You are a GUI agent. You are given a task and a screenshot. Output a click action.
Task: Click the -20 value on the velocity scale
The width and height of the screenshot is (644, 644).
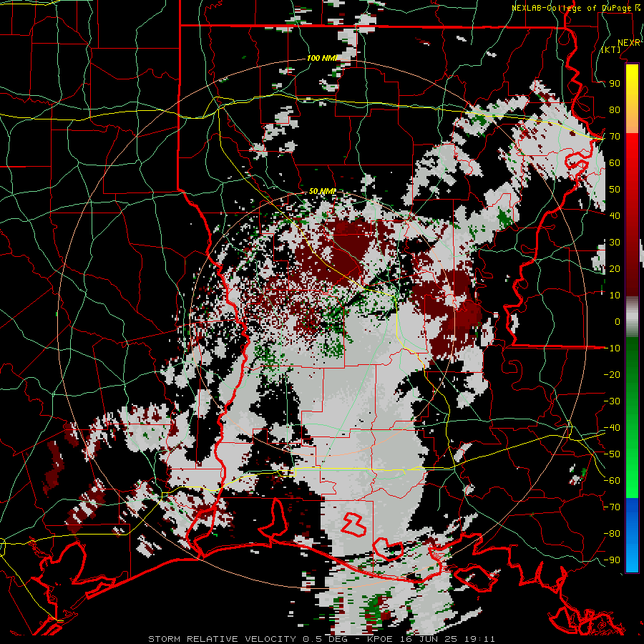(x=612, y=374)
